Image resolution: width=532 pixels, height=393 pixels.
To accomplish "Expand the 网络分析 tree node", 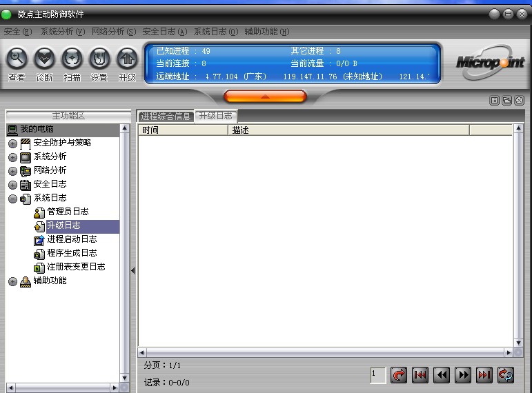I will (12, 171).
